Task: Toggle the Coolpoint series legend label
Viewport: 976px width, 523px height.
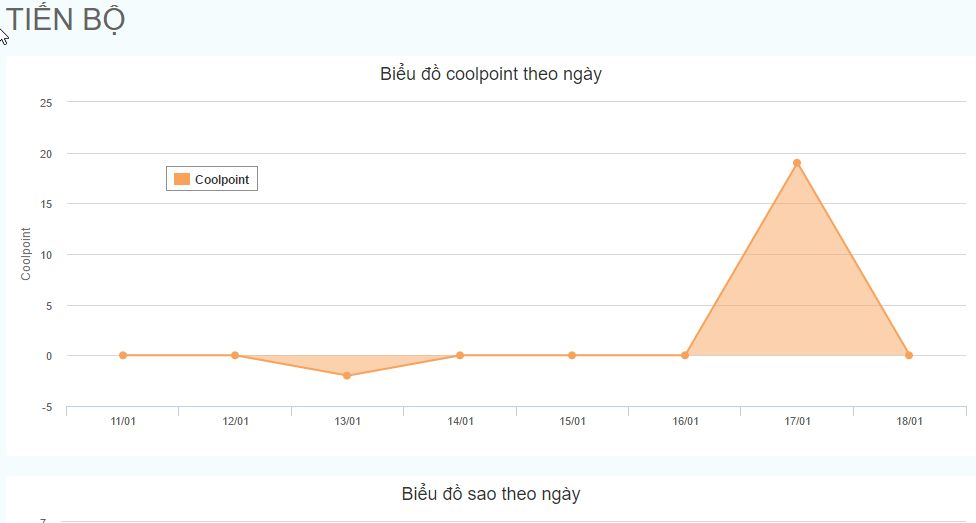Action: point(222,179)
